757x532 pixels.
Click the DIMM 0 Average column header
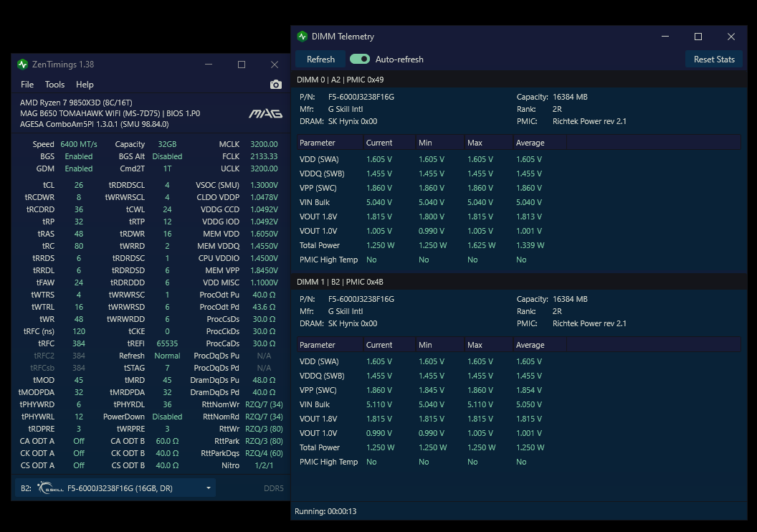[x=540, y=143]
